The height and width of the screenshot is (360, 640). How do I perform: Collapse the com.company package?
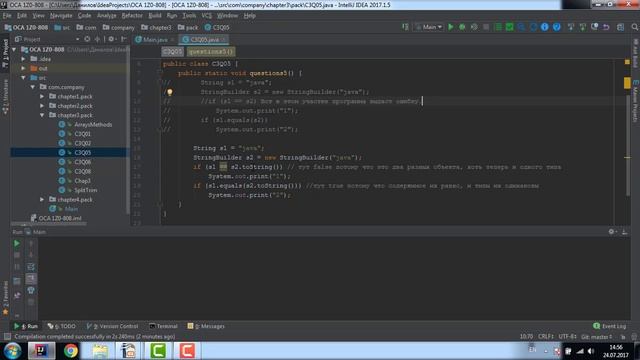33,87
